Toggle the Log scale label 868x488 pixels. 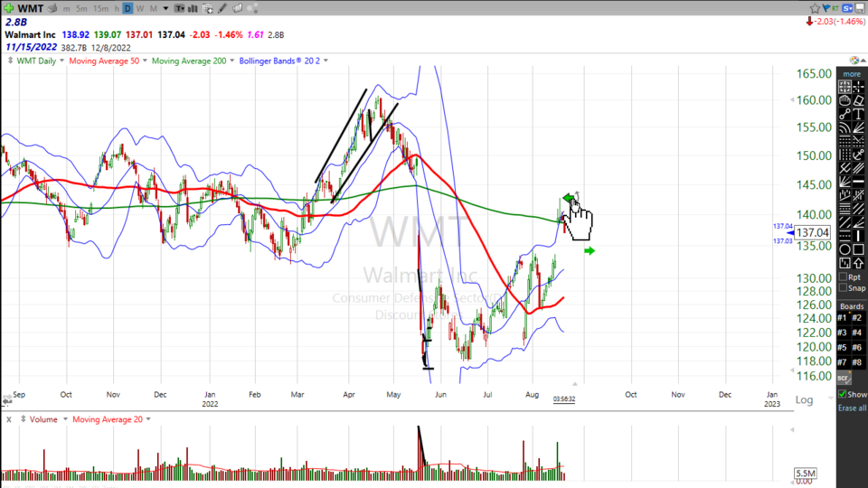[804, 399]
